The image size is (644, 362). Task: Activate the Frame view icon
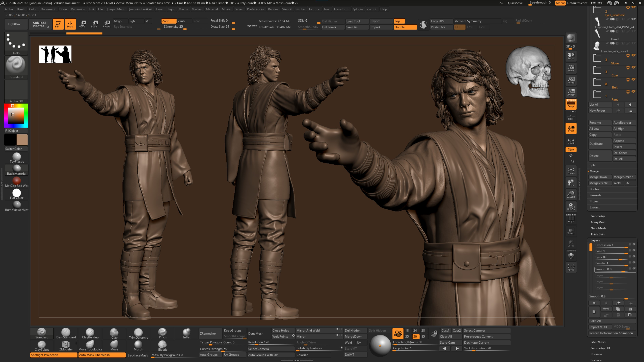click(571, 171)
